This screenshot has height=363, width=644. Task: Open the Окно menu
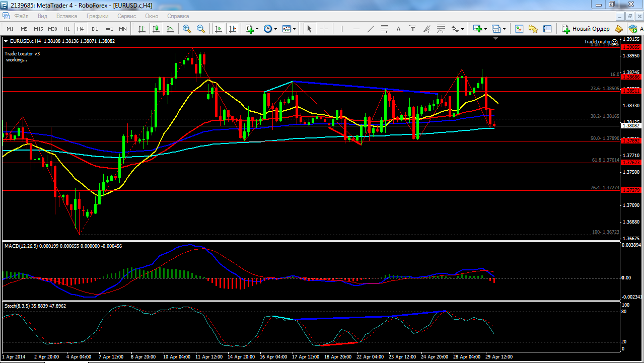(152, 16)
